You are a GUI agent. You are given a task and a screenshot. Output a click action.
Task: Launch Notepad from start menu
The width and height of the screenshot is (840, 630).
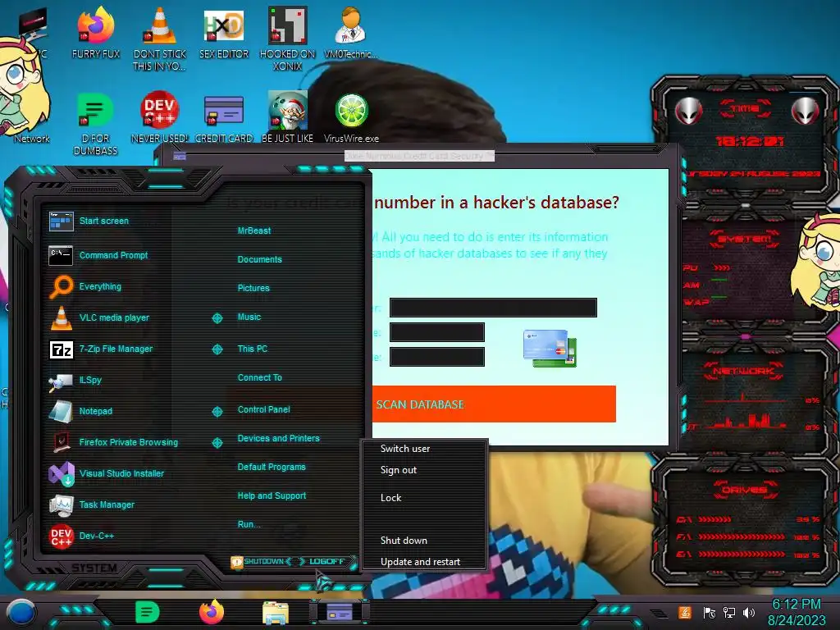80,412
